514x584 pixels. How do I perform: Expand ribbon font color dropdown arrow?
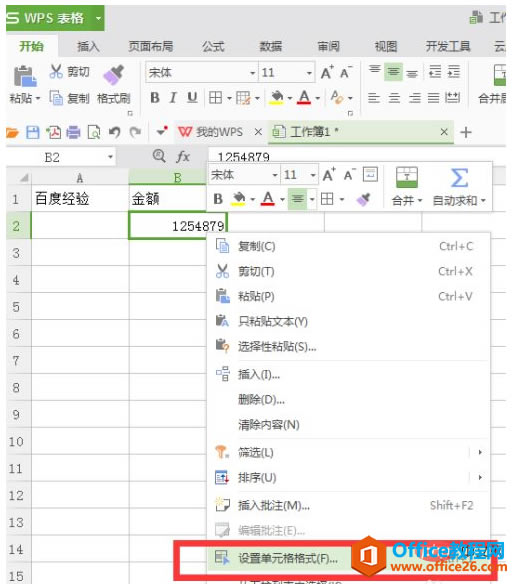click(x=317, y=98)
